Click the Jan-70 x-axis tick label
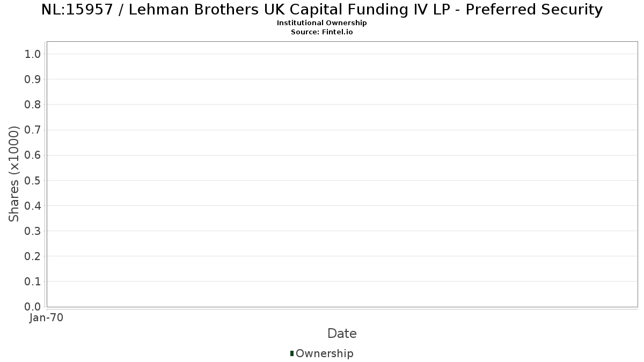 coord(47,318)
